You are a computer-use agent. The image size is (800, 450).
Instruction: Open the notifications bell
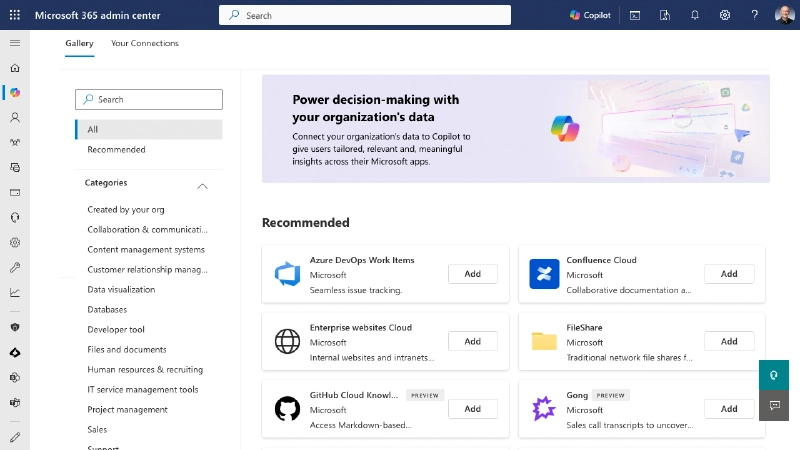click(x=695, y=15)
